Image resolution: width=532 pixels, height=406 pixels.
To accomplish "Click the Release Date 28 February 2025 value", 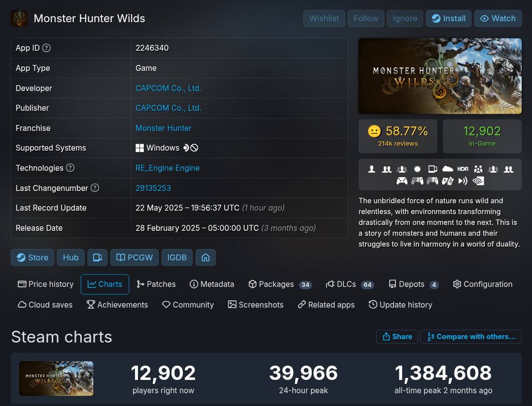I will pyautogui.click(x=226, y=228).
